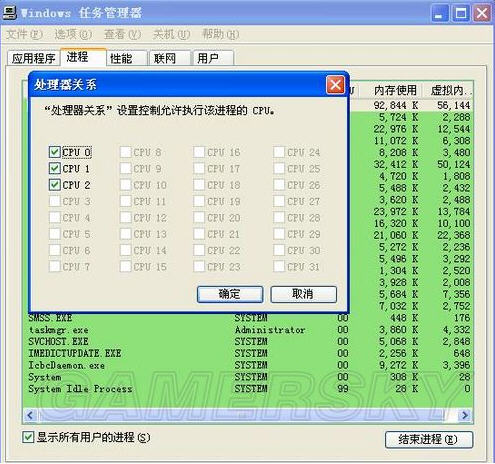This screenshot has width=495, height=464.
Task: Click the 结束进程 button
Action: coord(429,439)
